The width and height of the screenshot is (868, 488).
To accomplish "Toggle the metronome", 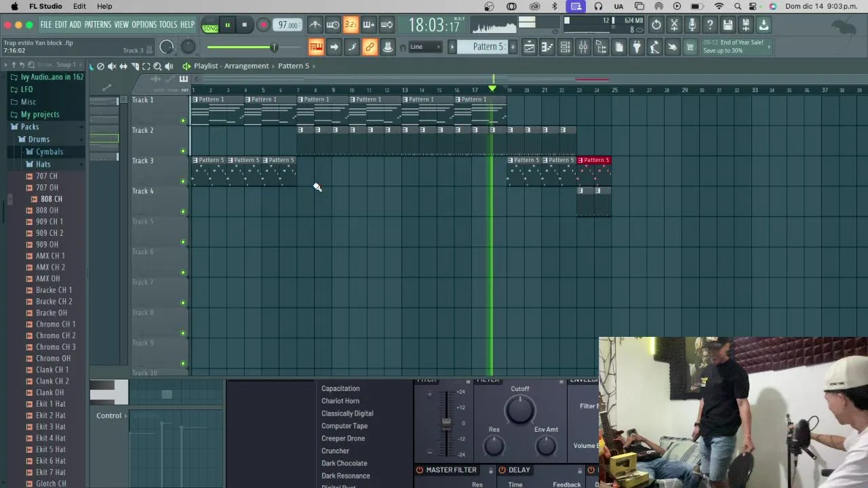I will 315,25.
